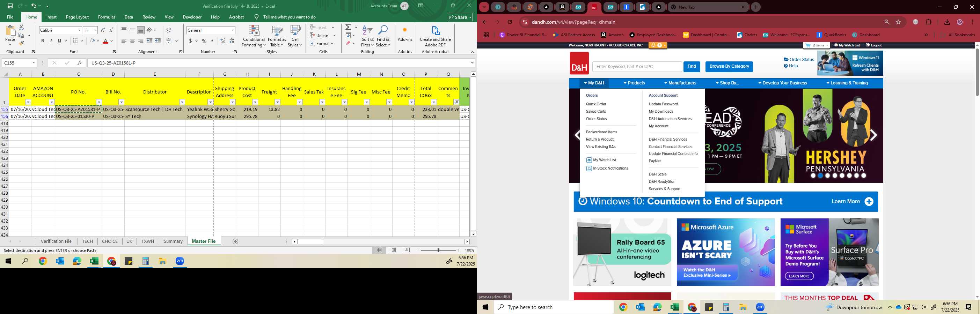Click the Return a Product link
This screenshot has width=980, height=314.
600,140
